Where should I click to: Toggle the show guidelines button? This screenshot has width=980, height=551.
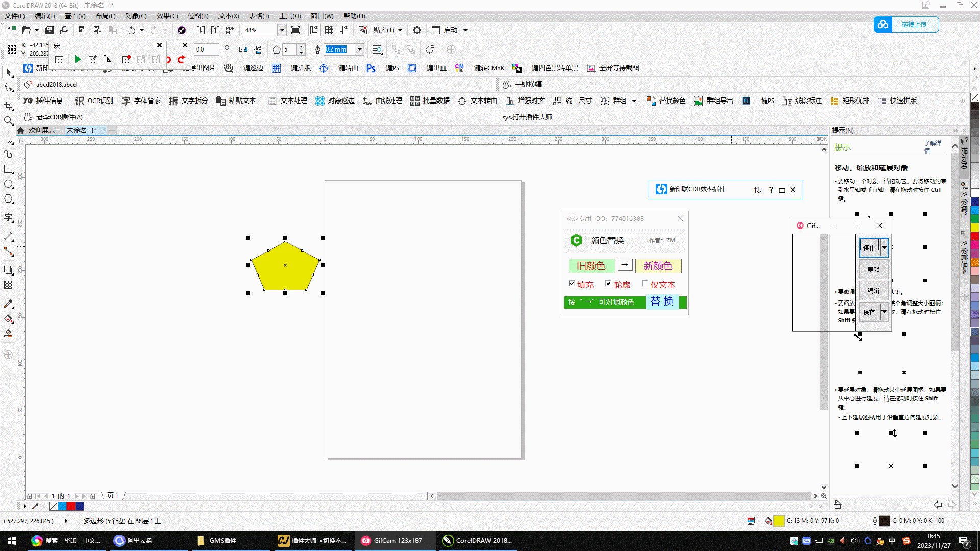[x=345, y=30]
